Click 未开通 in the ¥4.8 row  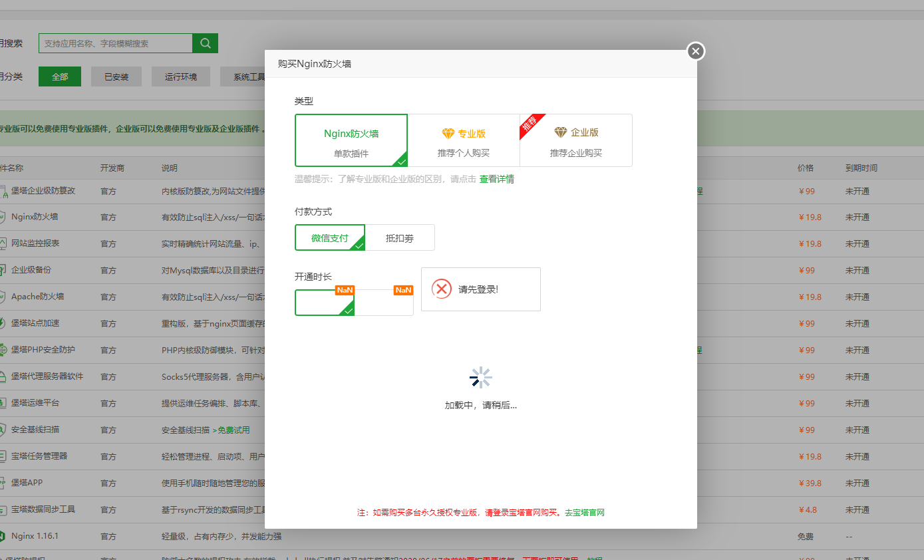[857, 510]
